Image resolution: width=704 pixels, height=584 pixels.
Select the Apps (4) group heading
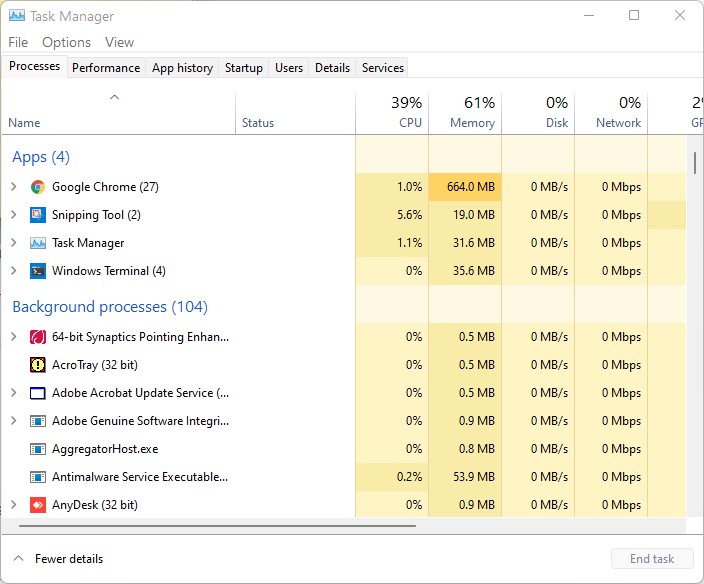41,157
